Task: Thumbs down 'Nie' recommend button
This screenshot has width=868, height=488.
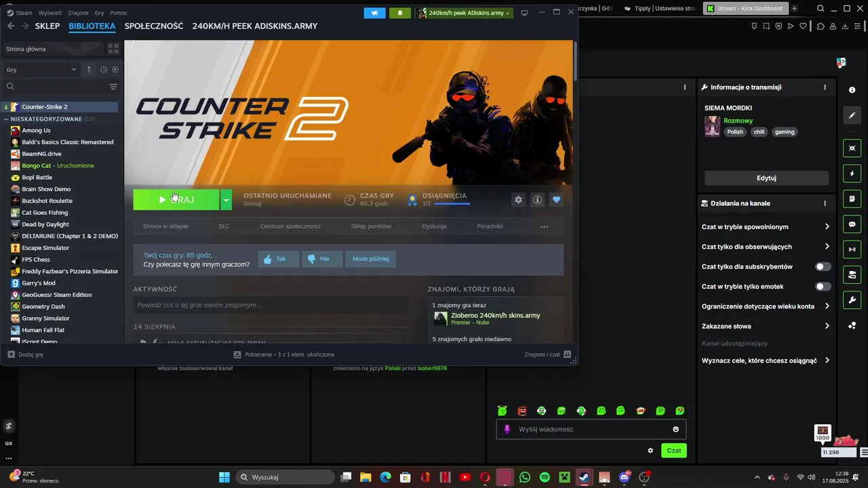Action: (x=321, y=259)
